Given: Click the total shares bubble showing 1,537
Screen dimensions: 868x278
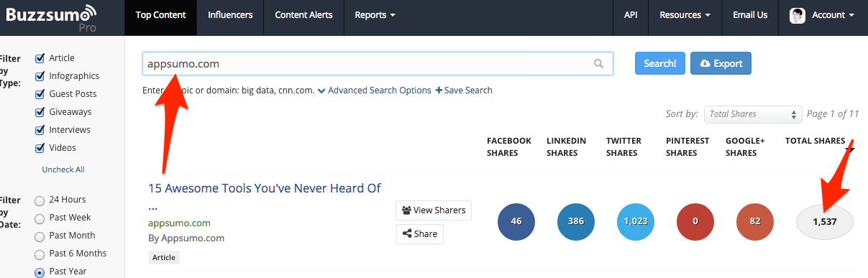Looking at the screenshot, I should pos(825,221).
